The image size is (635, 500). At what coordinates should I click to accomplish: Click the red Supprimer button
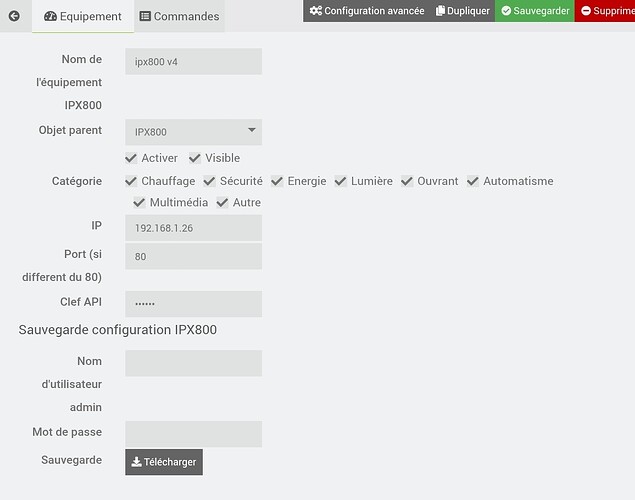pos(605,11)
